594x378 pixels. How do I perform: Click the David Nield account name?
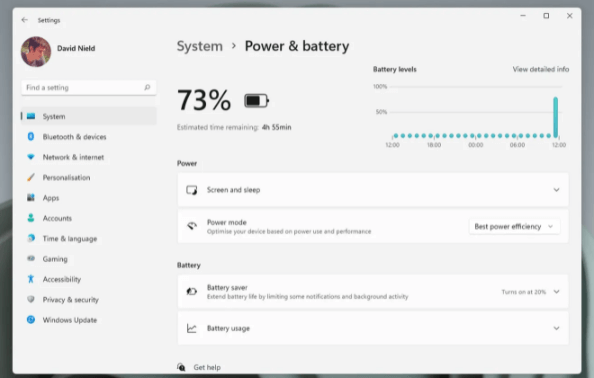(76, 48)
